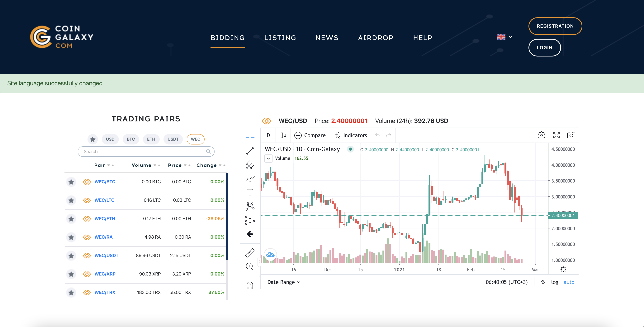644x327 pixels.
Task: Toggle log scale mode
Action: pos(555,282)
